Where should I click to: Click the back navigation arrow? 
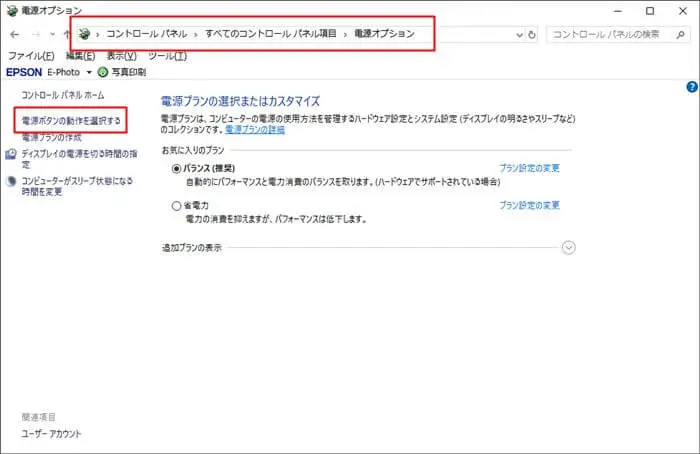pos(14,34)
